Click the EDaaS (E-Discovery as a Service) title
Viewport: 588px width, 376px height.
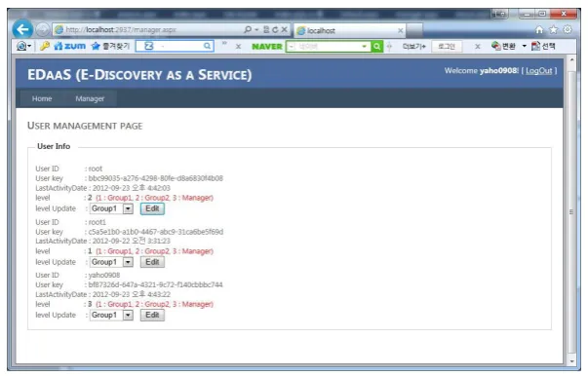coord(139,75)
